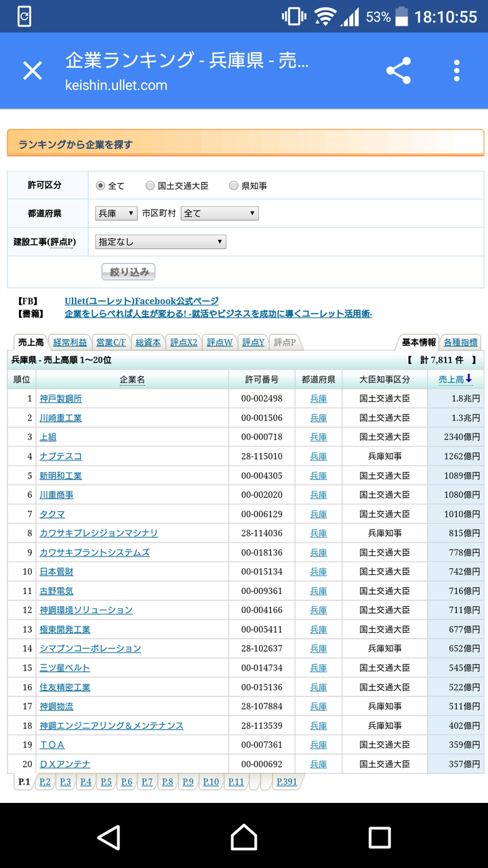The height and width of the screenshot is (868, 488).
Task: Click the 計 7,811 件 total count
Action: coord(442,360)
